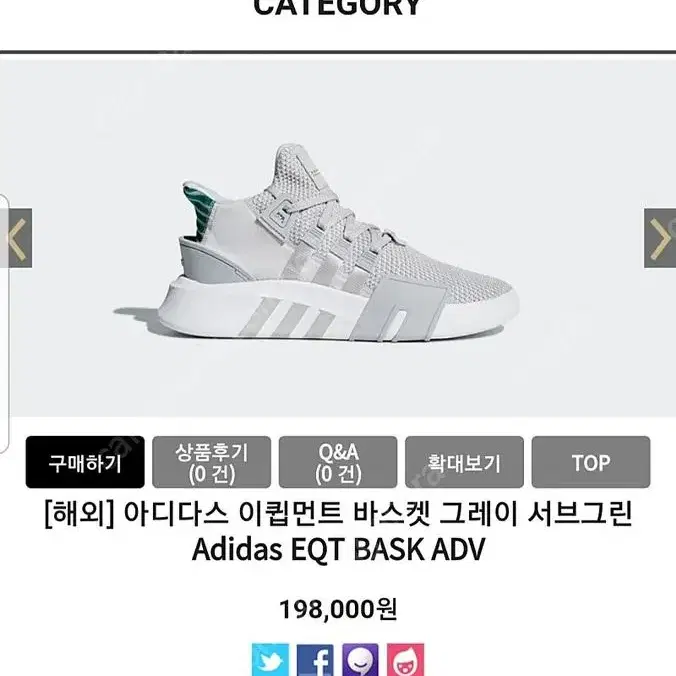Click the [해외] overseas tag in the title
The image size is (676, 676).
[x=79, y=514]
